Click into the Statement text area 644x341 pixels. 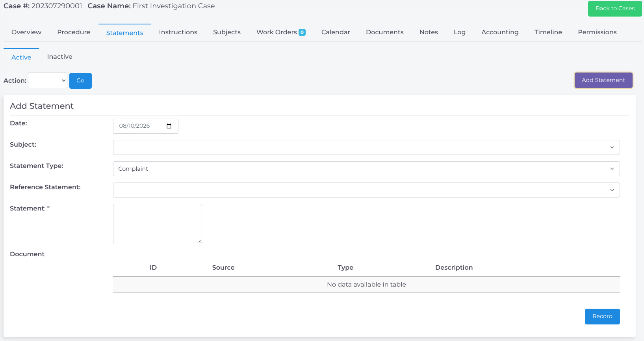tap(158, 224)
